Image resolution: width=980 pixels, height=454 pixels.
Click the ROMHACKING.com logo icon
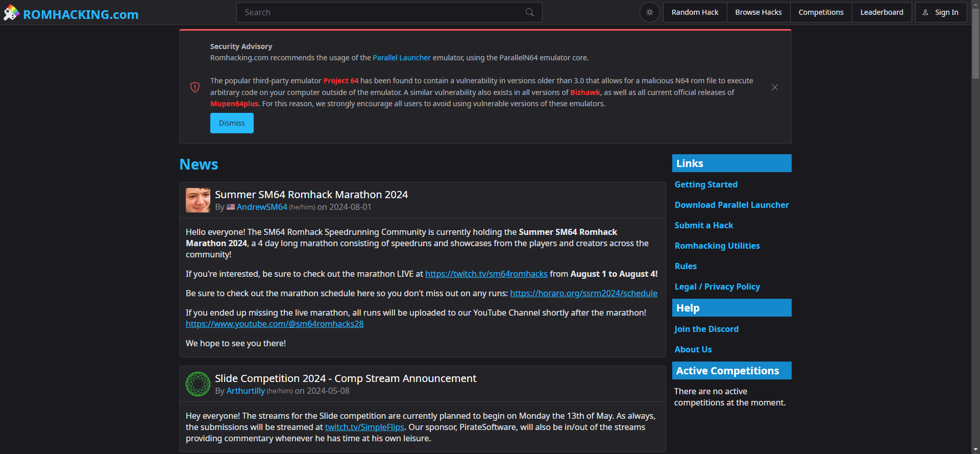pyautogui.click(x=11, y=13)
